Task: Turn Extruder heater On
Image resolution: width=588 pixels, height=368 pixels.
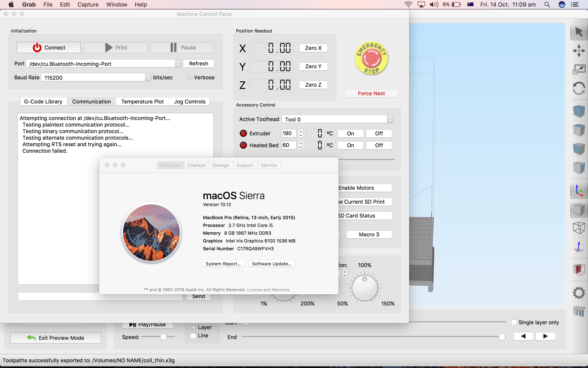Action: tap(350, 133)
